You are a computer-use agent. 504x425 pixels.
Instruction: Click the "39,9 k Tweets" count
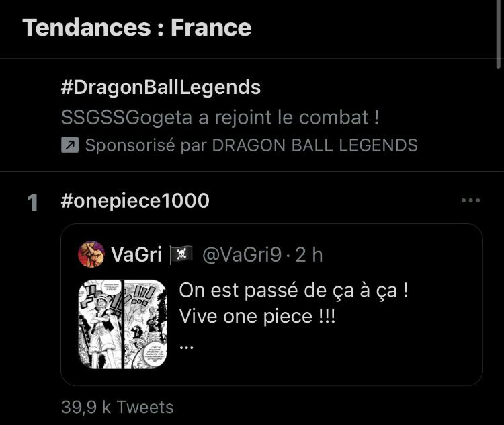tap(117, 407)
